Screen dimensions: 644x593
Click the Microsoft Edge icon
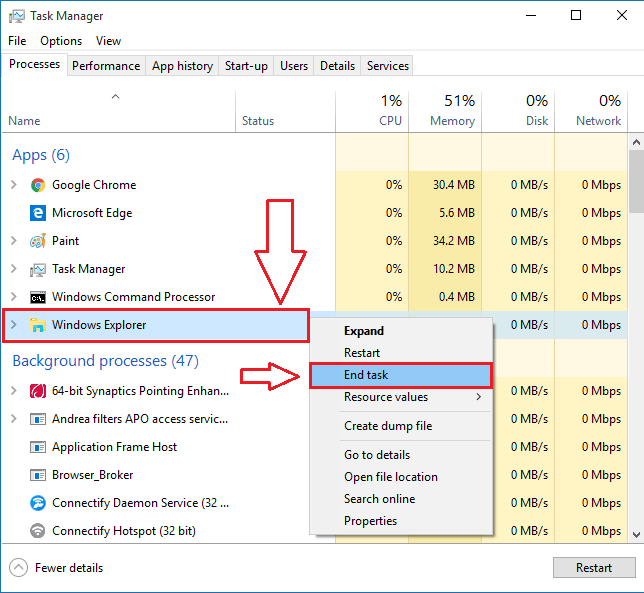tap(38, 213)
